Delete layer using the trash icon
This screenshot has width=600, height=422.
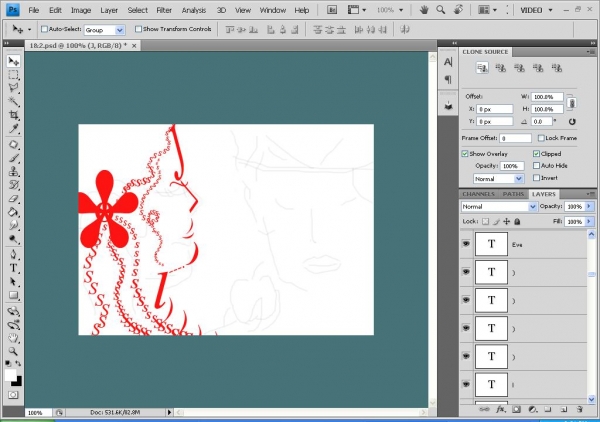point(579,409)
